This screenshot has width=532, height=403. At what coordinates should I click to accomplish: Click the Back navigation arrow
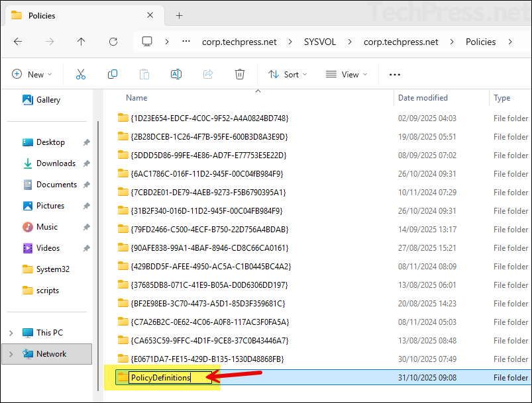click(19, 42)
